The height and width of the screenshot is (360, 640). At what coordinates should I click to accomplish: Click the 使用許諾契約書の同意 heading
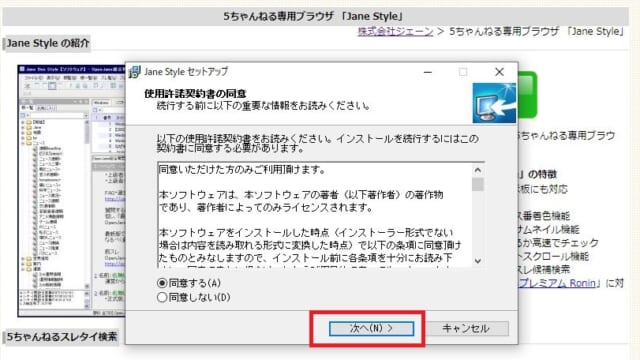(x=195, y=93)
